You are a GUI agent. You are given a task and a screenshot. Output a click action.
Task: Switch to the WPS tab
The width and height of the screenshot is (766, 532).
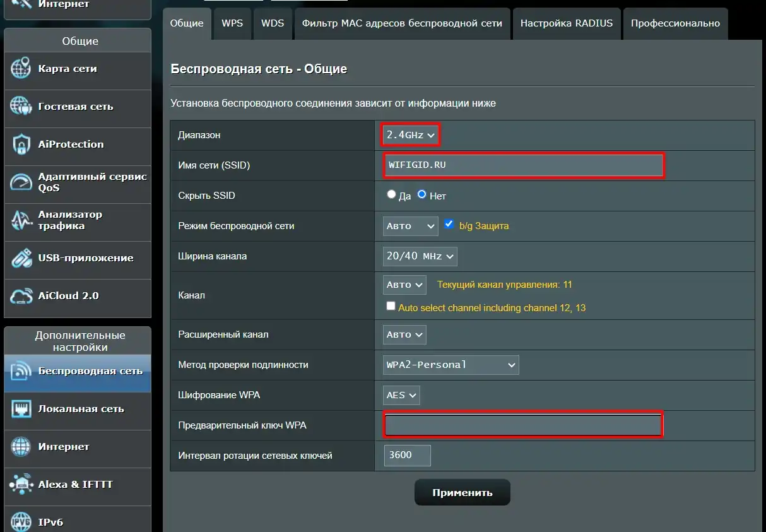[232, 23]
